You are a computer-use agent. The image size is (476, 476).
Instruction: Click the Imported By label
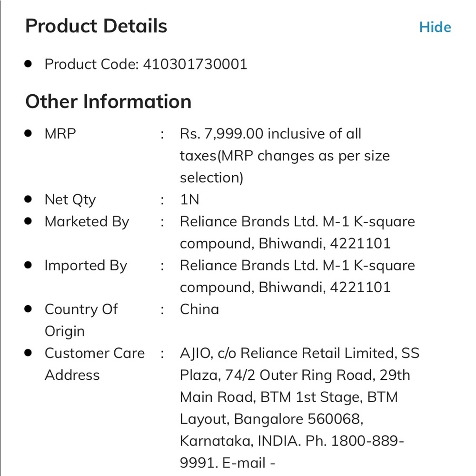pos(86,266)
